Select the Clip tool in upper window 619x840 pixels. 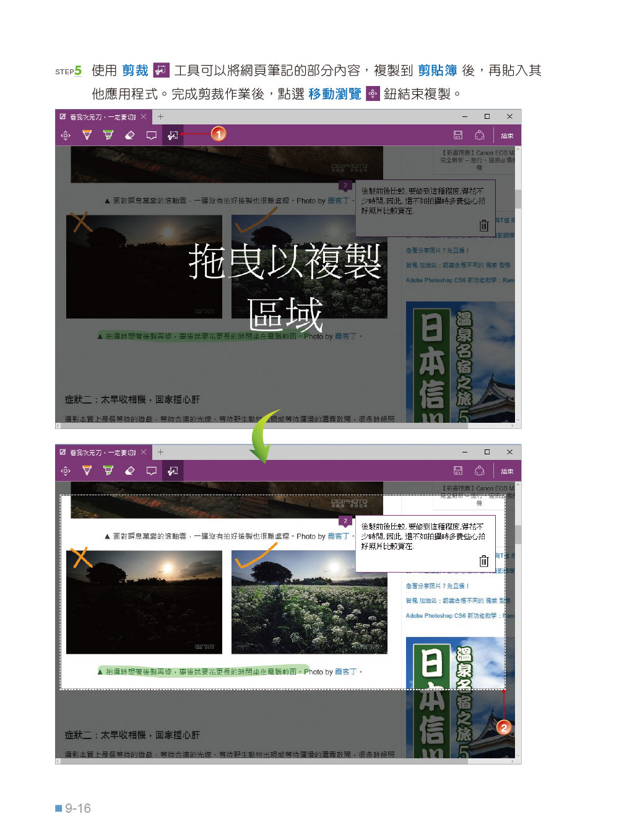(173, 135)
